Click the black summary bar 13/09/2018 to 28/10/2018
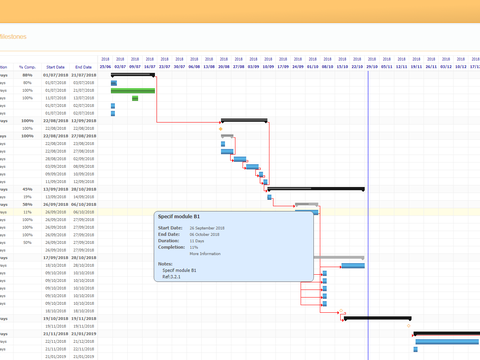This screenshot has width=480, height=360. point(316,189)
